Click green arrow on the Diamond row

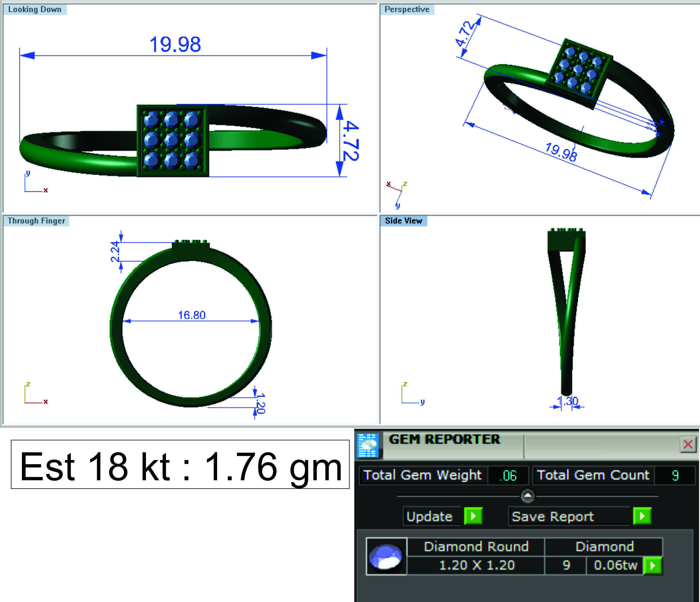coord(653,565)
